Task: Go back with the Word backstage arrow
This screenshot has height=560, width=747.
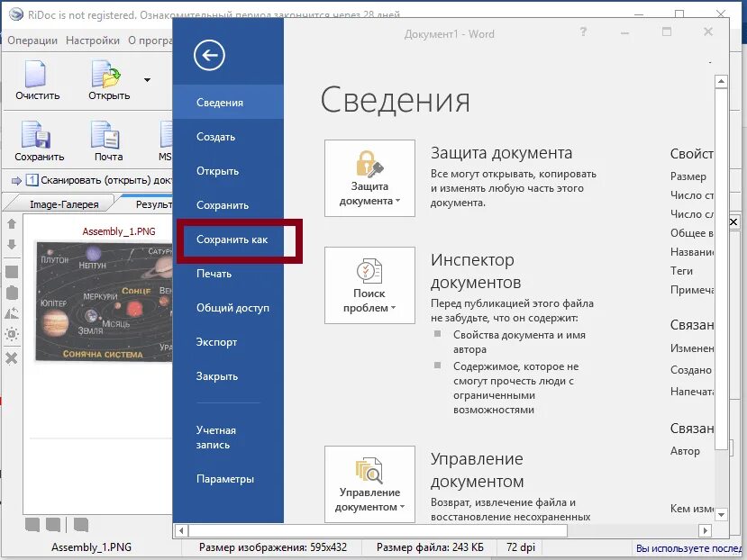Action: tap(209, 55)
